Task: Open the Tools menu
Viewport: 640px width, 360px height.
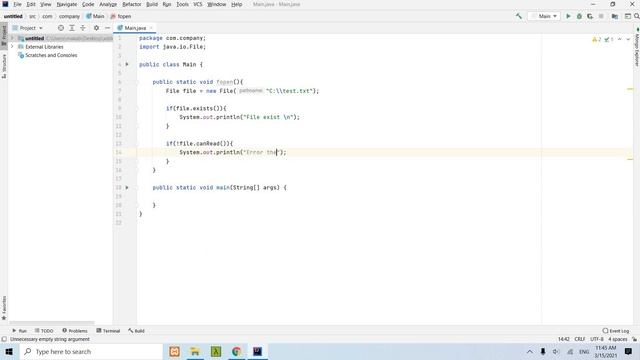Action: (x=182, y=4)
